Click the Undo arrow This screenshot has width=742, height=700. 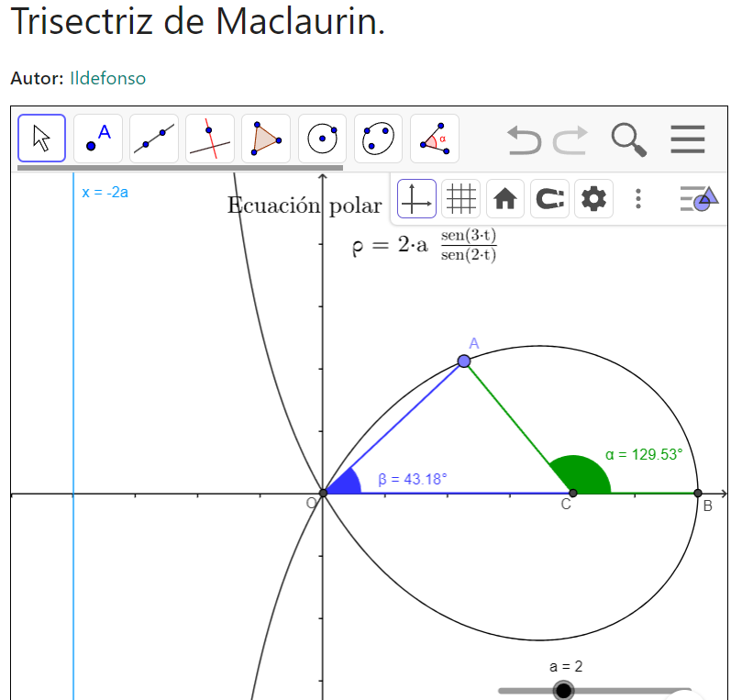point(525,139)
